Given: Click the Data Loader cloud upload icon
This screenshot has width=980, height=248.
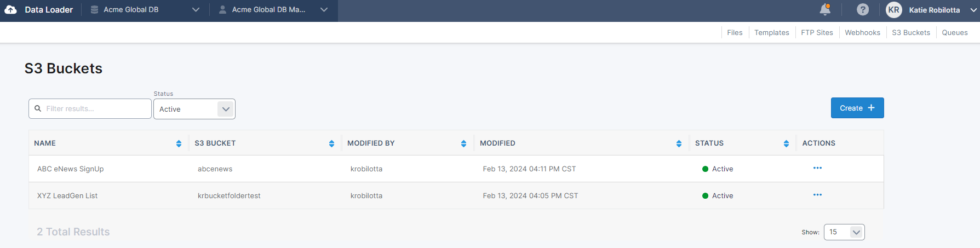Looking at the screenshot, I should (x=10, y=10).
